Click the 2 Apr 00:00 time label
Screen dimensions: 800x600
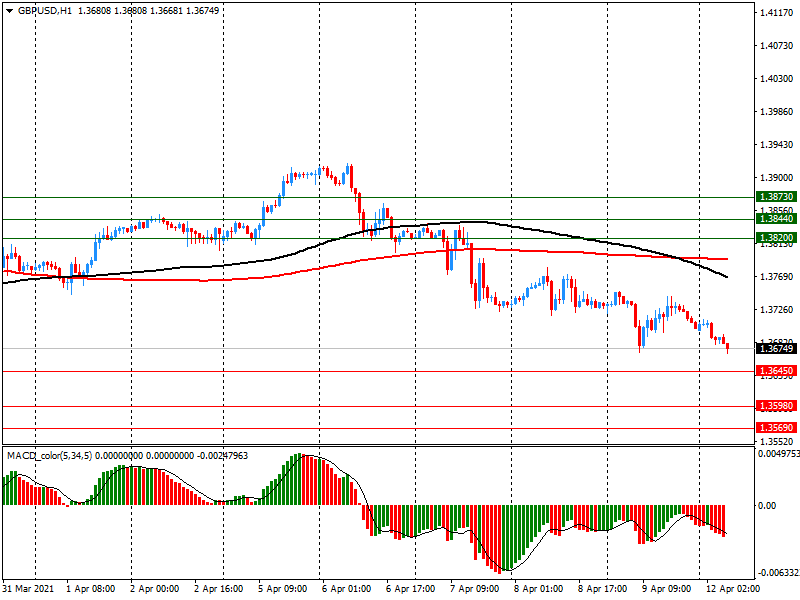pos(155,589)
